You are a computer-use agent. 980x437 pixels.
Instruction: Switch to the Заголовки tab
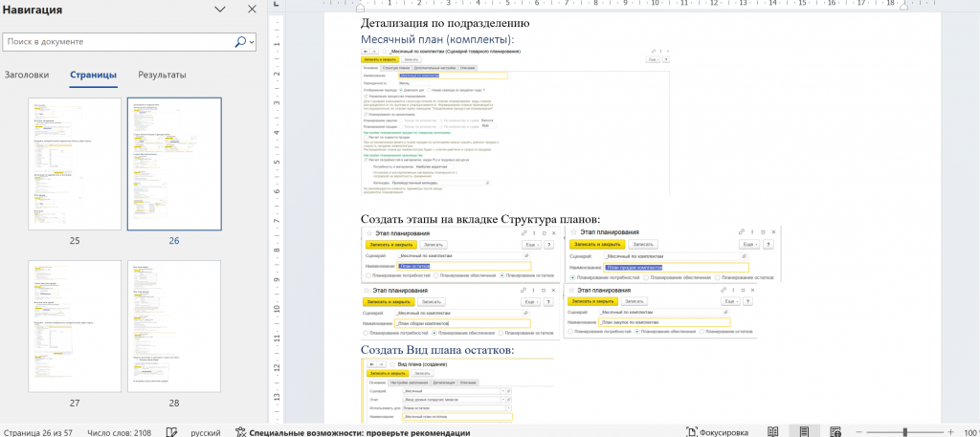(x=27, y=75)
